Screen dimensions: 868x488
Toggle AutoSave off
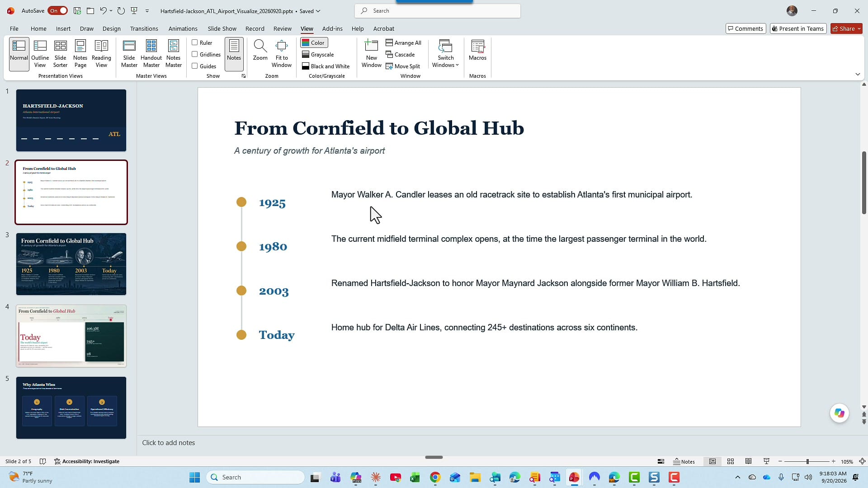(58, 10)
